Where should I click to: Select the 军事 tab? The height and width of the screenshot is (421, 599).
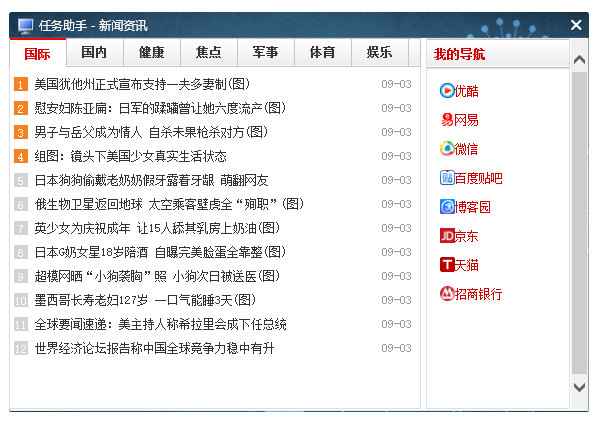point(266,52)
